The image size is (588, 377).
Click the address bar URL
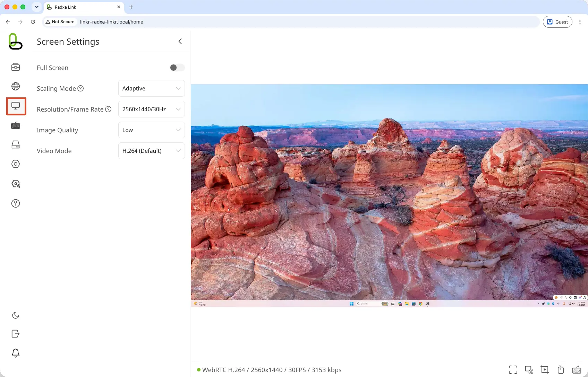(x=112, y=22)
